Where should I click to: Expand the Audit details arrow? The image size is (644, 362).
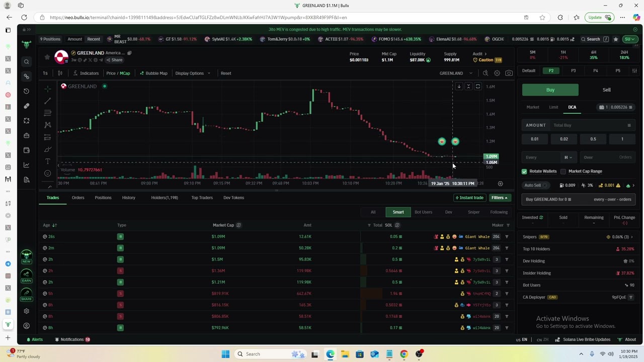tap(486, 54)
